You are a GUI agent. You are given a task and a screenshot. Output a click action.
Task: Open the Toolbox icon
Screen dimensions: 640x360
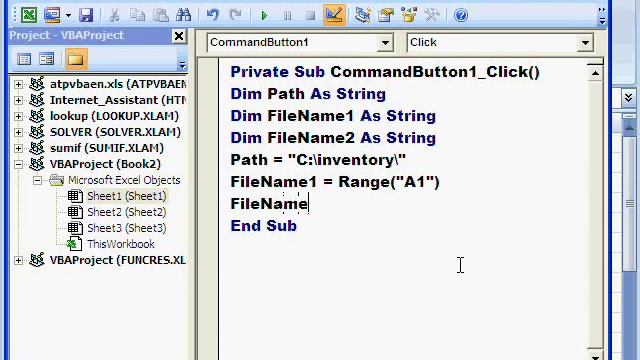[x=432, y=15]
